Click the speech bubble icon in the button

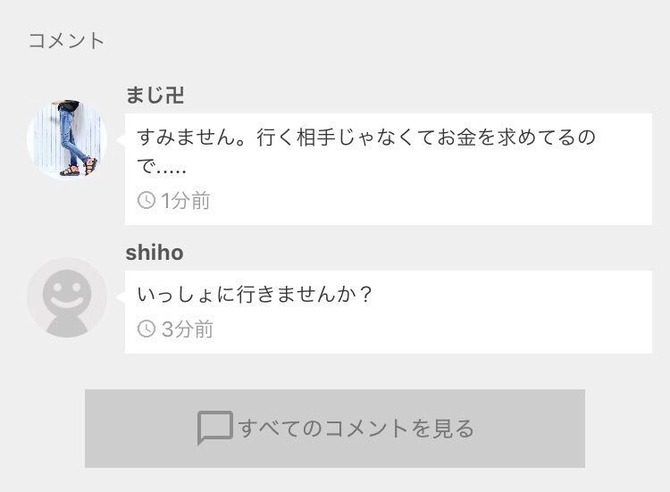(215, 427)
